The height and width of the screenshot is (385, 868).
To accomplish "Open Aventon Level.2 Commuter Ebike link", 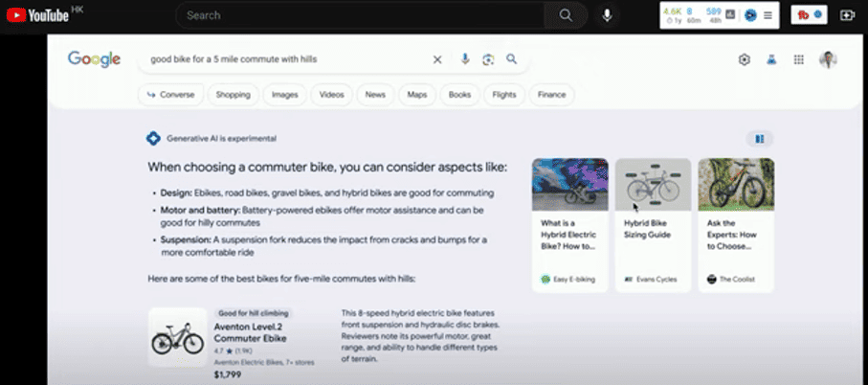I will point(250,332).
